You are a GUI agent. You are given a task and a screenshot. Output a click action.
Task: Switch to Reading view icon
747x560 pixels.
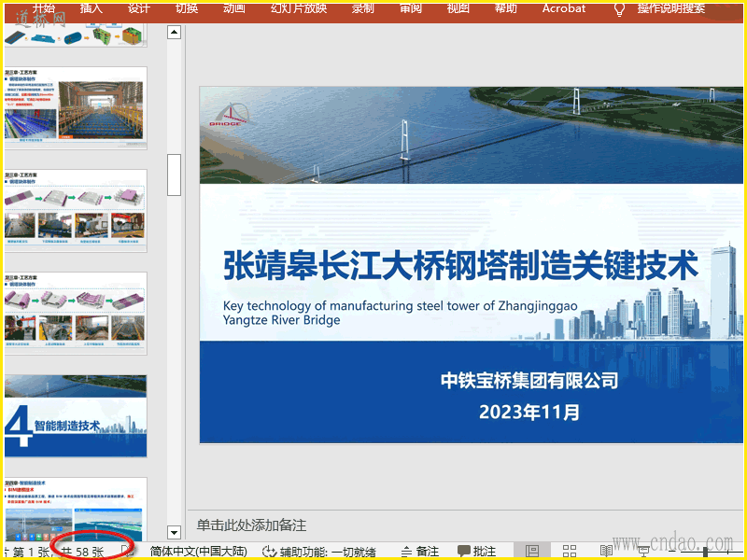pyautogui.click(x=606, y=551)
